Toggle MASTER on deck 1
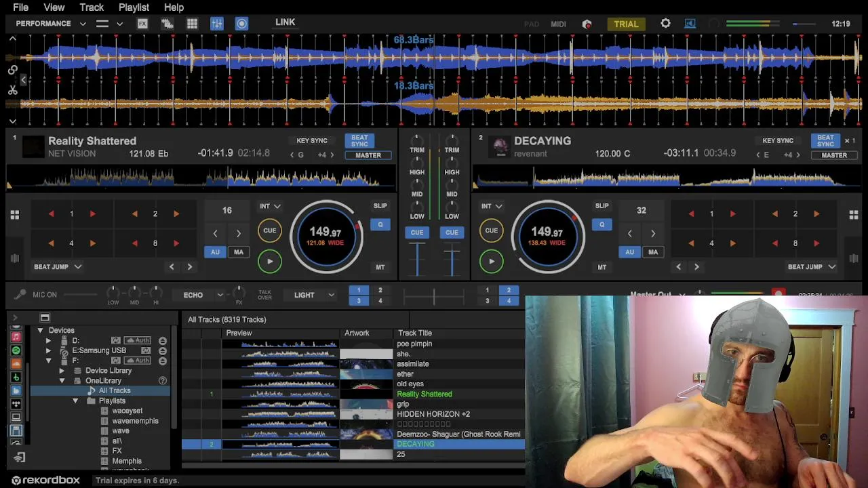868x488 pixels. pyautogui.click(x=368, y=155)
